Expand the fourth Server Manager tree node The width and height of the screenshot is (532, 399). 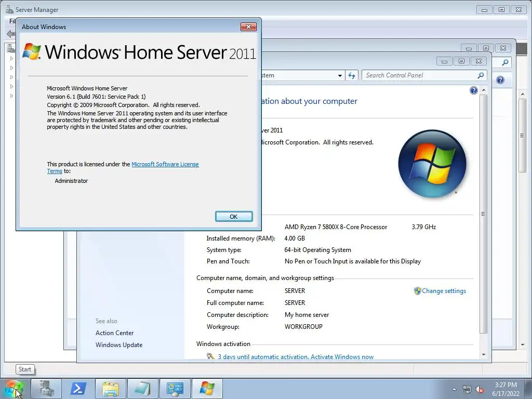11,86
